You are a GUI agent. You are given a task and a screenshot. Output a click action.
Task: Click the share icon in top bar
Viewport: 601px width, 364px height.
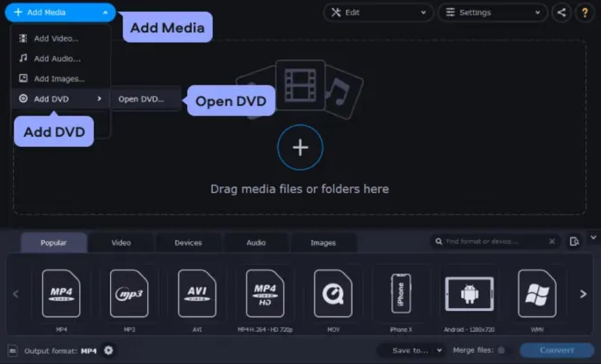[561, 13]
